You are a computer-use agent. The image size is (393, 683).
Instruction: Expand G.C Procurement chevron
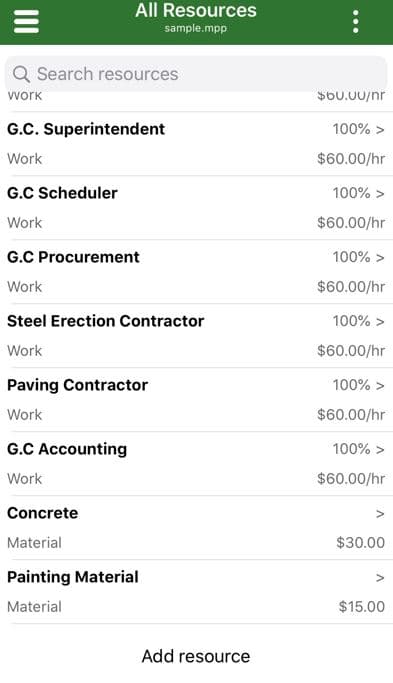coord(380,258)
